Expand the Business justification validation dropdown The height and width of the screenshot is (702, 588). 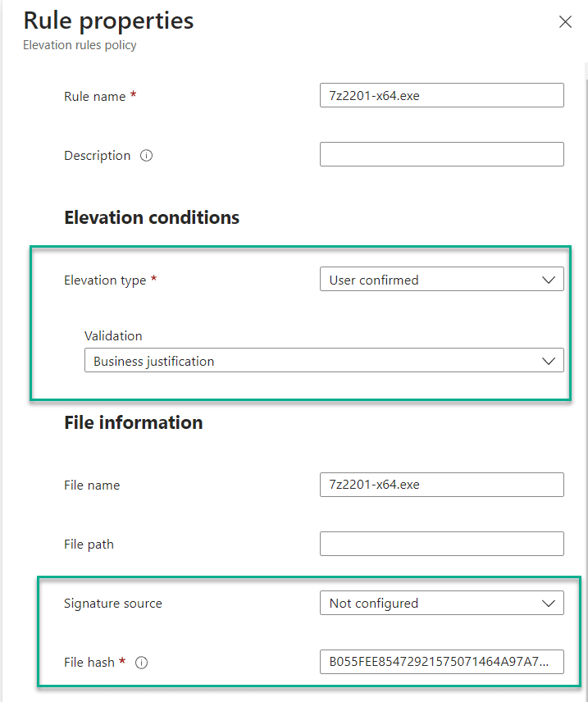(x=324, y=360)
